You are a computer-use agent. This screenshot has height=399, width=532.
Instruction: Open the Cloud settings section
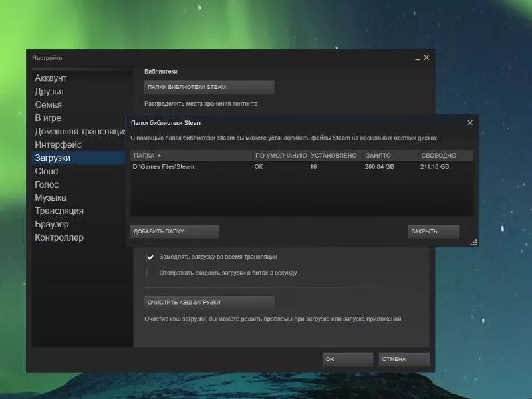pyautogui.click(x=47, y=171)
